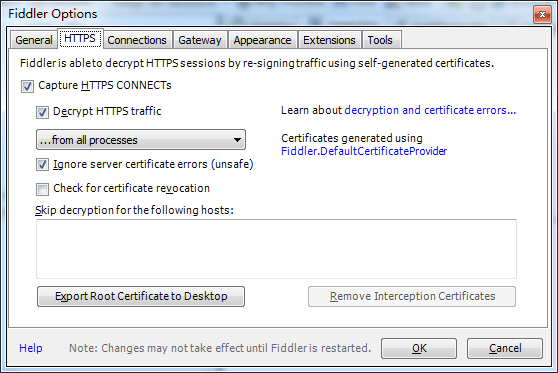Switch to the General tab
The height and width of the screenshot is (373, 558).
[33, 40]
